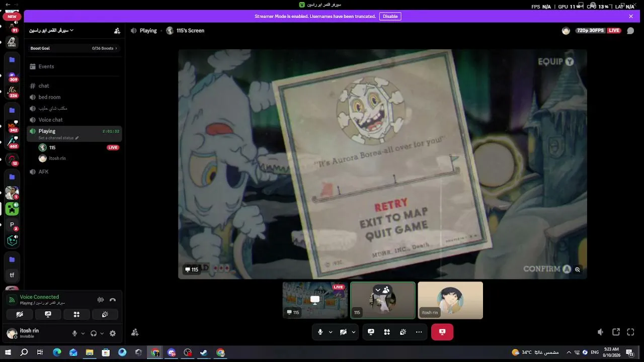Select the itosh rin video tile
The image size is (644, 362).
tap(450, 300)
